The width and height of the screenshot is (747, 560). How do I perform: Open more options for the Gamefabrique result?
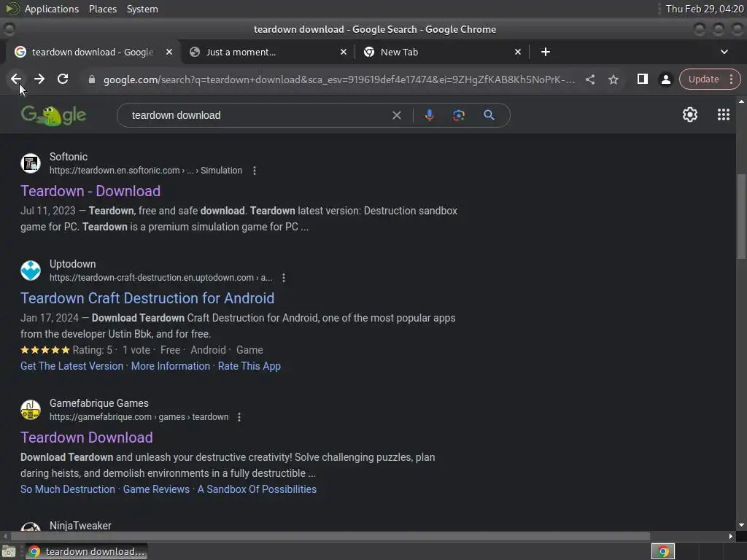239,417
